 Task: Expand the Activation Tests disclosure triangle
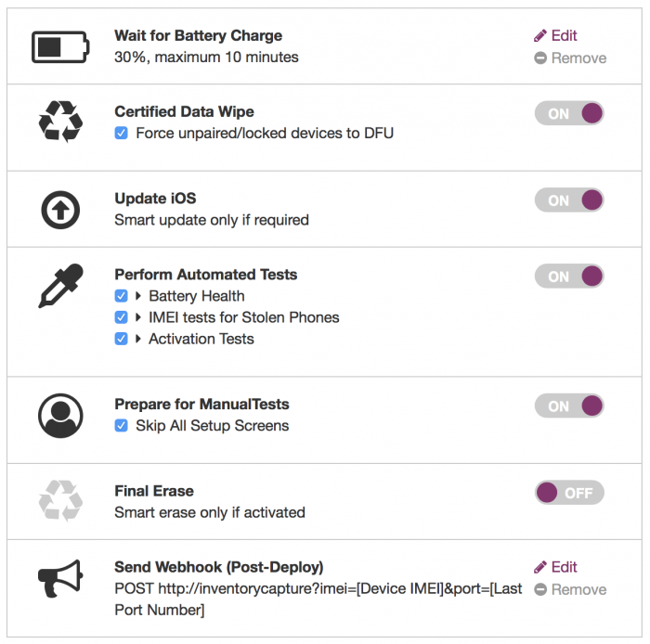click(138, 339)
